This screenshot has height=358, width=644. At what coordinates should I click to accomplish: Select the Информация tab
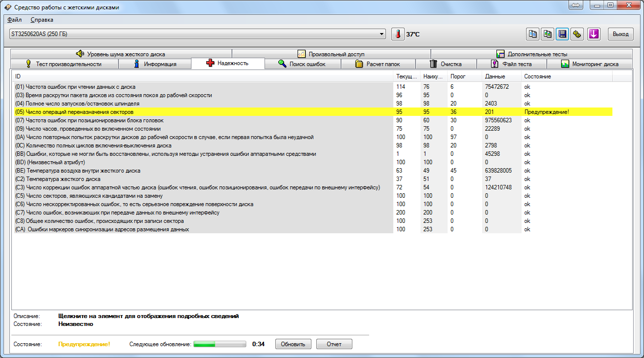coord(155,64)
